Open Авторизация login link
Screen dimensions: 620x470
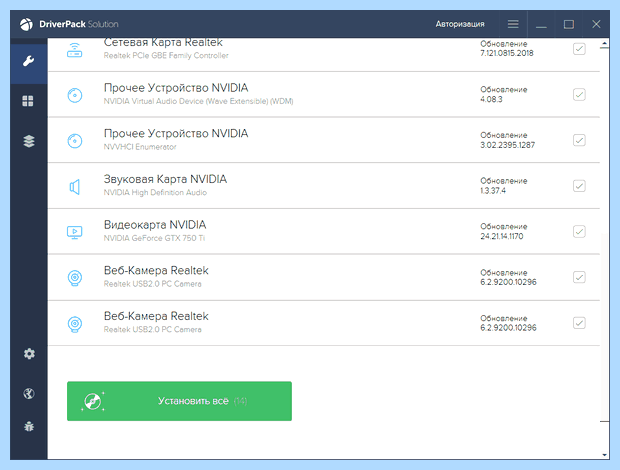pyautogui.click(x=460, y=24)
